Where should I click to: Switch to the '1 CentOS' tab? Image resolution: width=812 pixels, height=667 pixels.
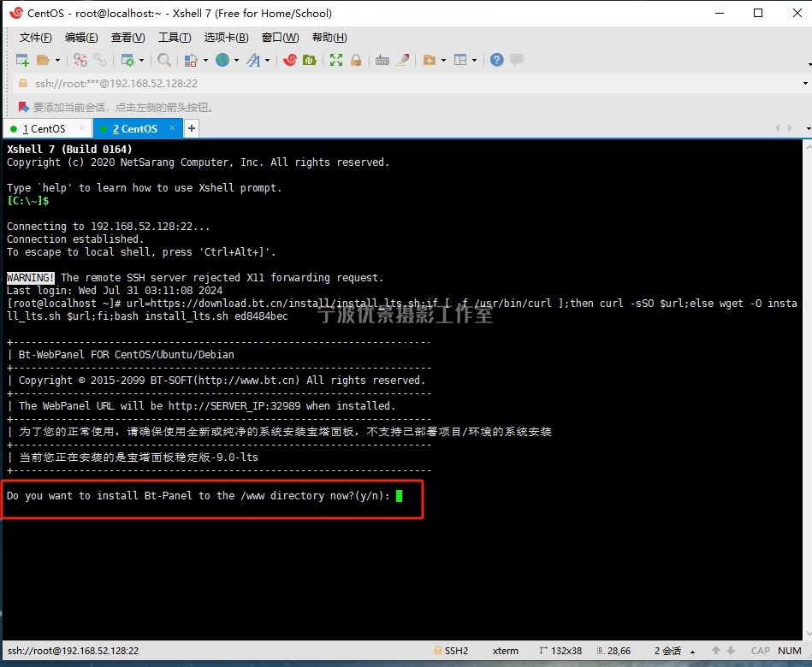tap(43, 129)
